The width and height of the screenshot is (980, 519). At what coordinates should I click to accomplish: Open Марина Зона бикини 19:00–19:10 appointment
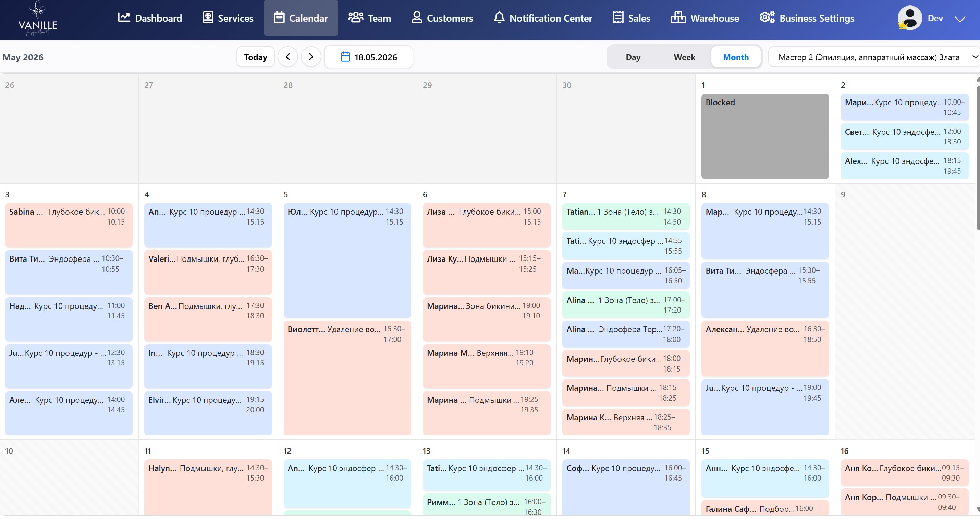(487, 319)
